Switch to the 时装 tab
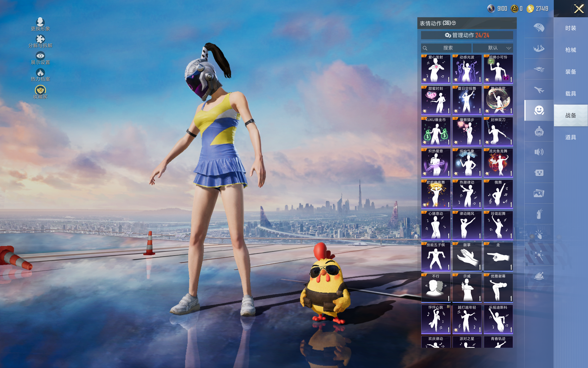This screenshot has width=588, height=368. point(571,28)
